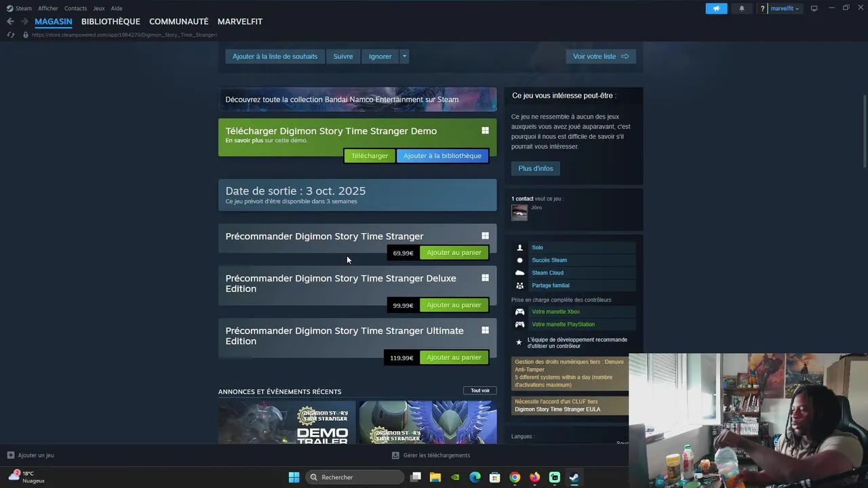
Task: Click the taskbar Rechercher search box
Action: point(354,477)
